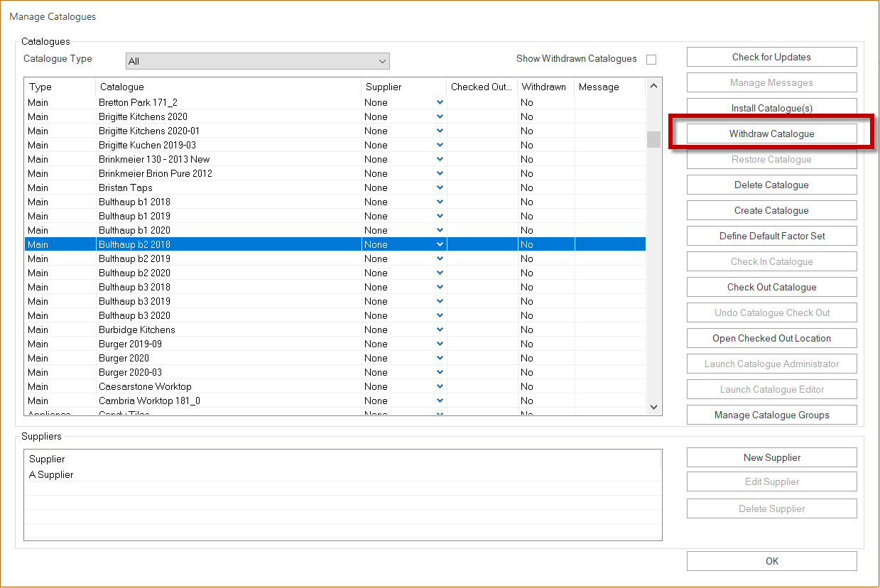Click the Supplier column header in catalogue table
880x588 pixels.
pos(404,87)
